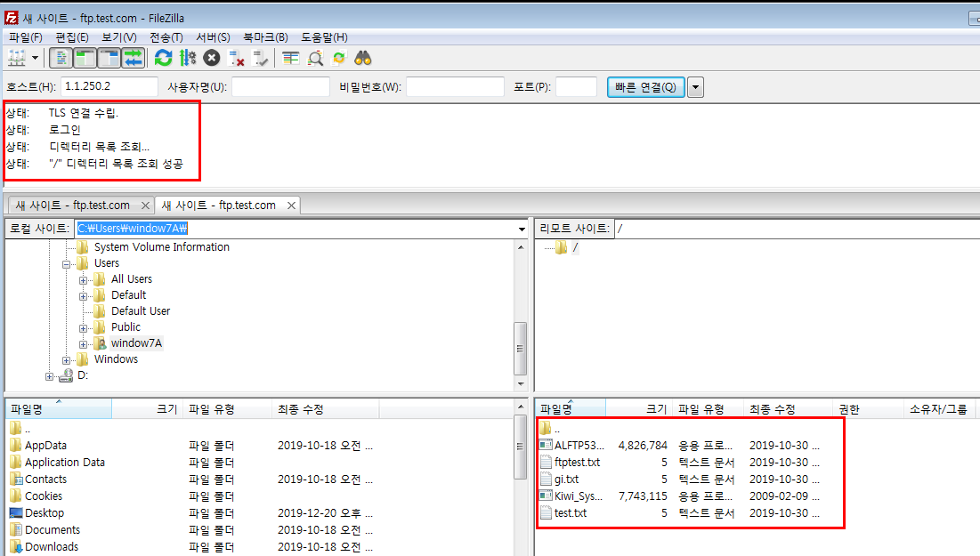
Task: Search for files with binoculars icon
Action: (x=363, y=58)
